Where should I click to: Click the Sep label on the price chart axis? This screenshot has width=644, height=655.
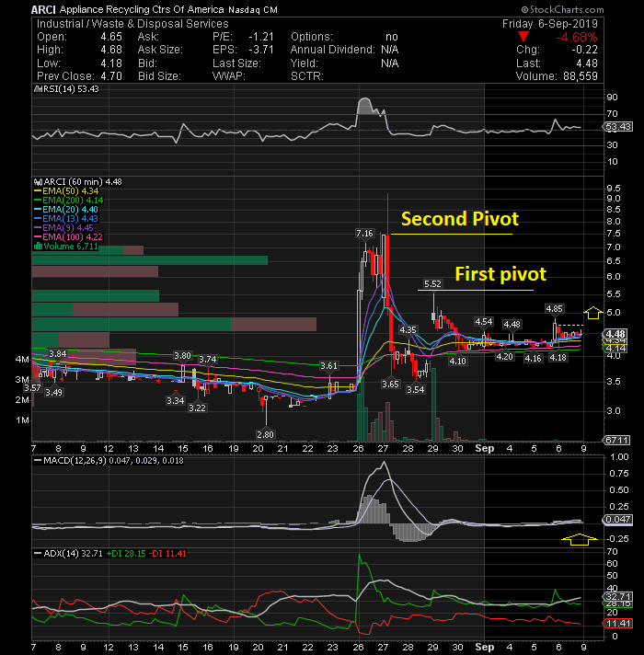(485, 449)
